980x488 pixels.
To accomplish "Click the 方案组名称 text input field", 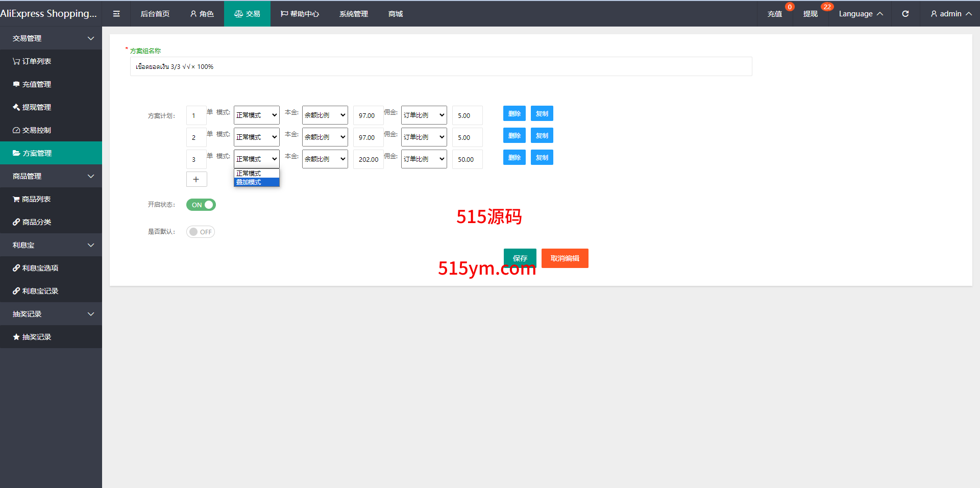I will click(440, 66).
